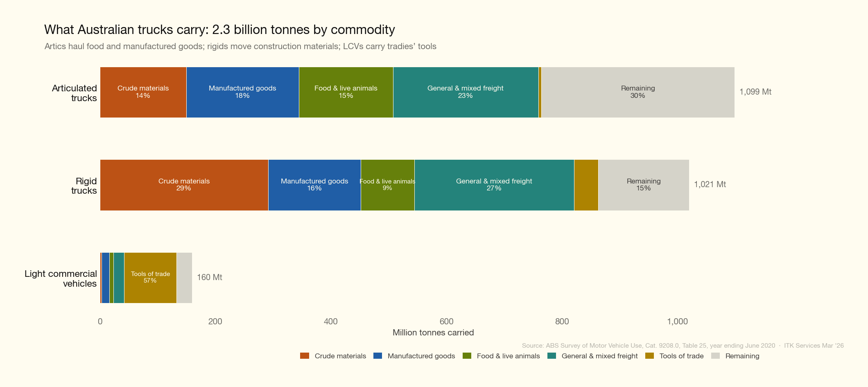Viewport: 868px width, 387px height.
Task: Click the Manufactured goods legend swatch
Action: pyautogui.click(x=377, y=356)
